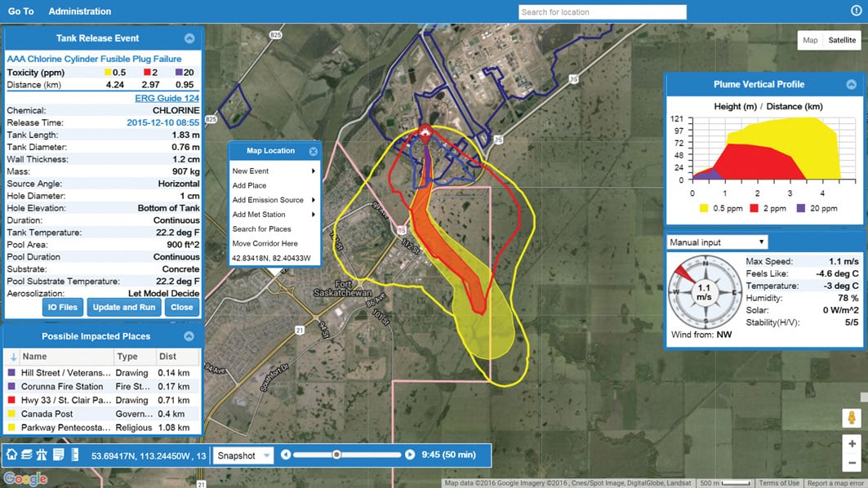The image size is (868, 488).
Task: Select Move Corridor Here menu entry
Action: [274, 243]
